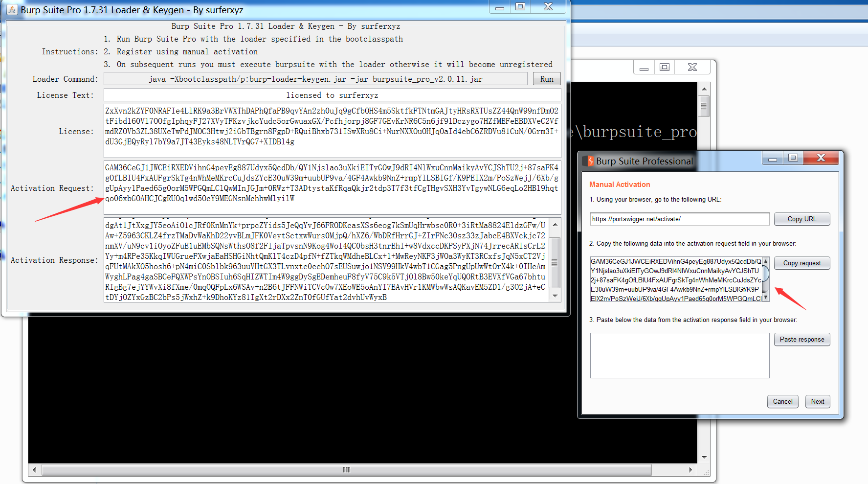The height and width of the screenshot is (484, 868).
Task: Click the Copy URL button
Action: click(802, 219)
